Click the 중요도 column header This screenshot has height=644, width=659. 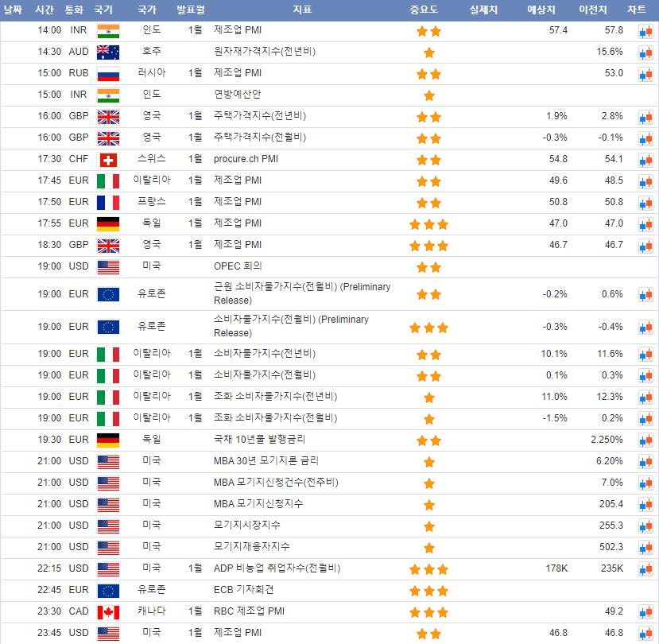point(428,10)
